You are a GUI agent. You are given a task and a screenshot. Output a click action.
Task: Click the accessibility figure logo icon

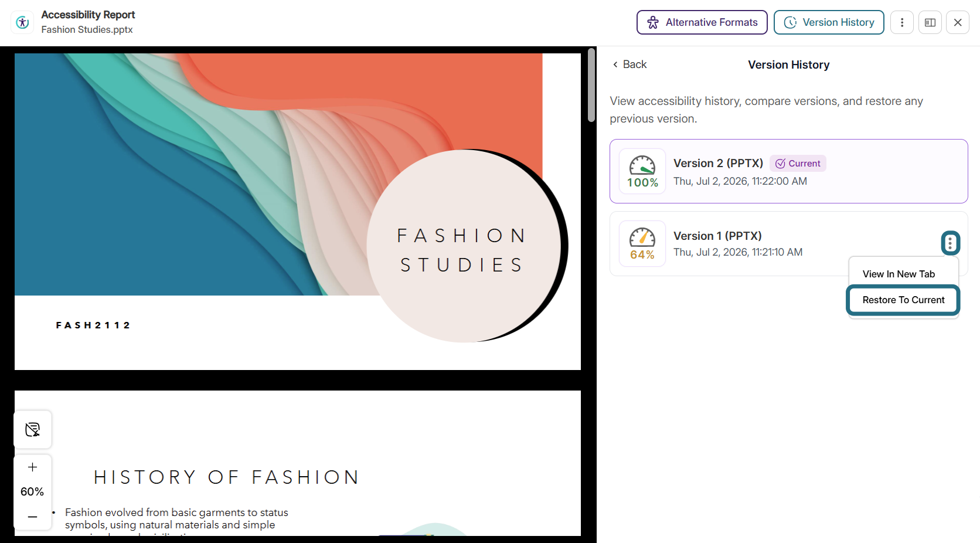coord(22,22)
